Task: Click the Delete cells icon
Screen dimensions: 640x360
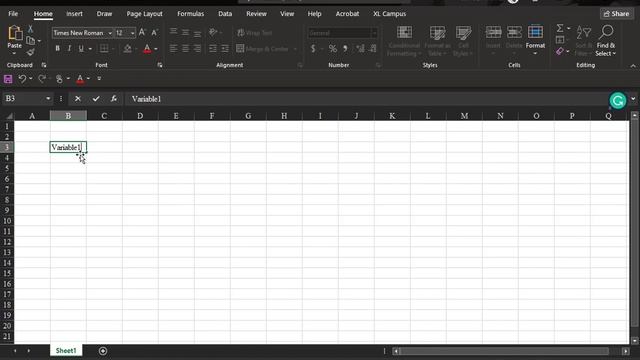Action: 514,33
